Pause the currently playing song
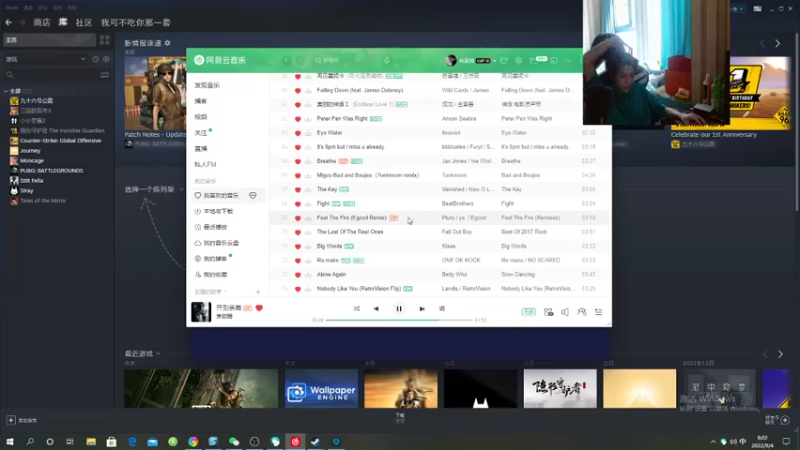800x450 pixels. click(x=399, y=309)
